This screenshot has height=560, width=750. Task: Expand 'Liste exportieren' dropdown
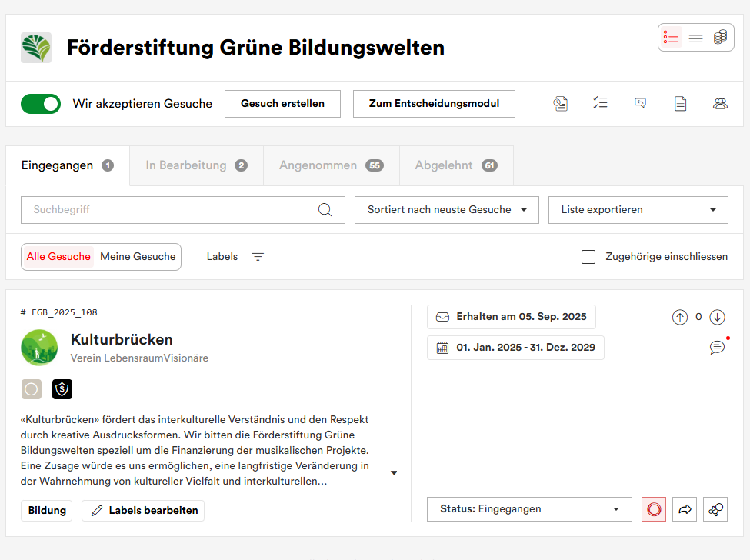click(x=638, y=210)
